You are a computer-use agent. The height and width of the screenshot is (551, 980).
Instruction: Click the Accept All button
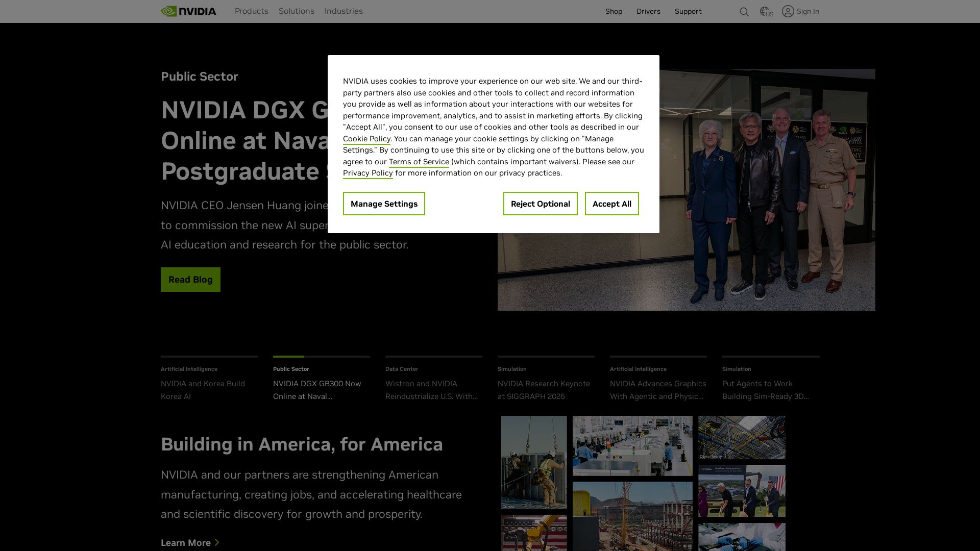[x=612, y=204]
